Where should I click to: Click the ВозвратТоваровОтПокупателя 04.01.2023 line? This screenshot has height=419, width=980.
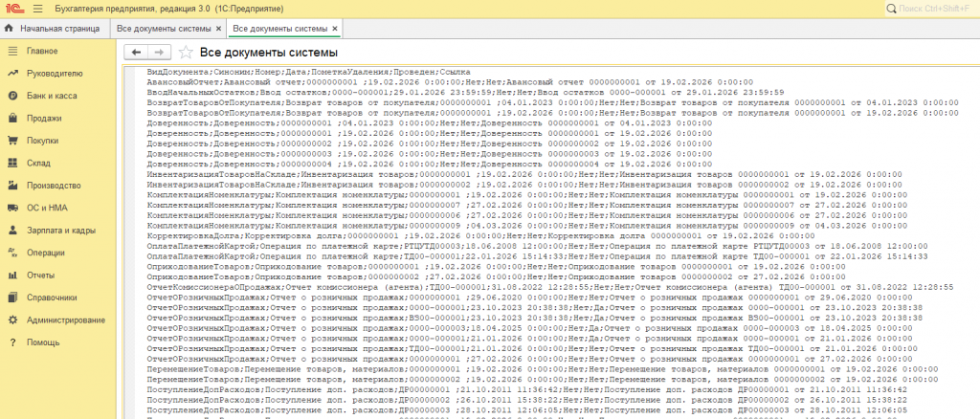click(x=552, y=102)
